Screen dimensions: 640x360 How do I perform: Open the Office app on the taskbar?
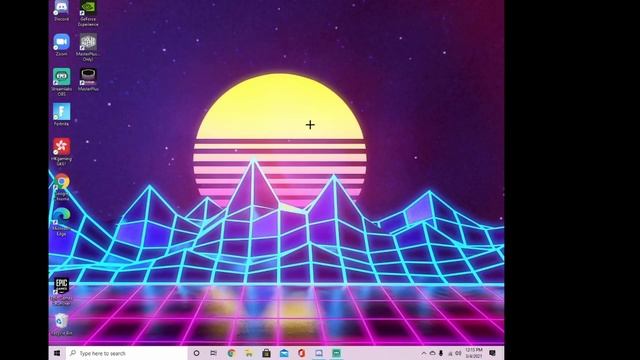tap(302, 353)
